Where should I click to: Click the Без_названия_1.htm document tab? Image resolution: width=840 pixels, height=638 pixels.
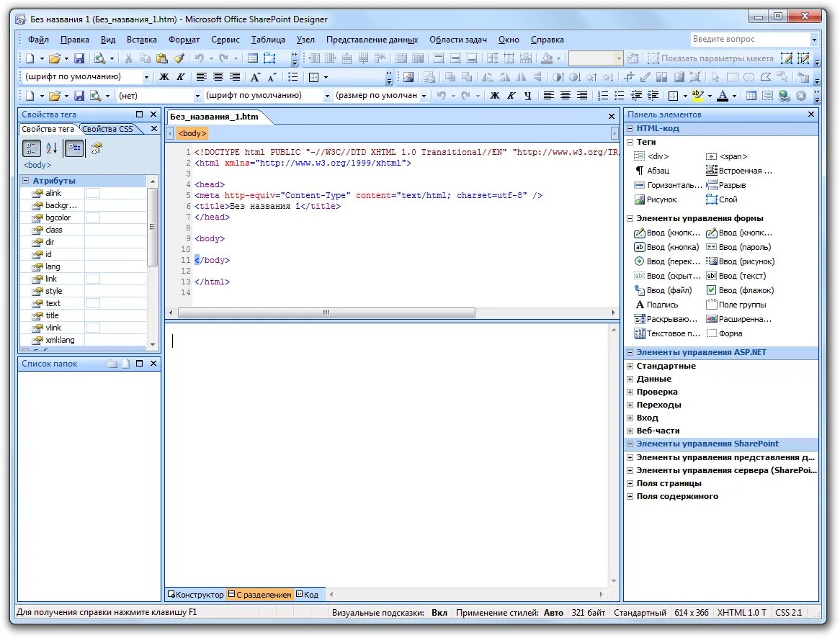tap(214, 117)
